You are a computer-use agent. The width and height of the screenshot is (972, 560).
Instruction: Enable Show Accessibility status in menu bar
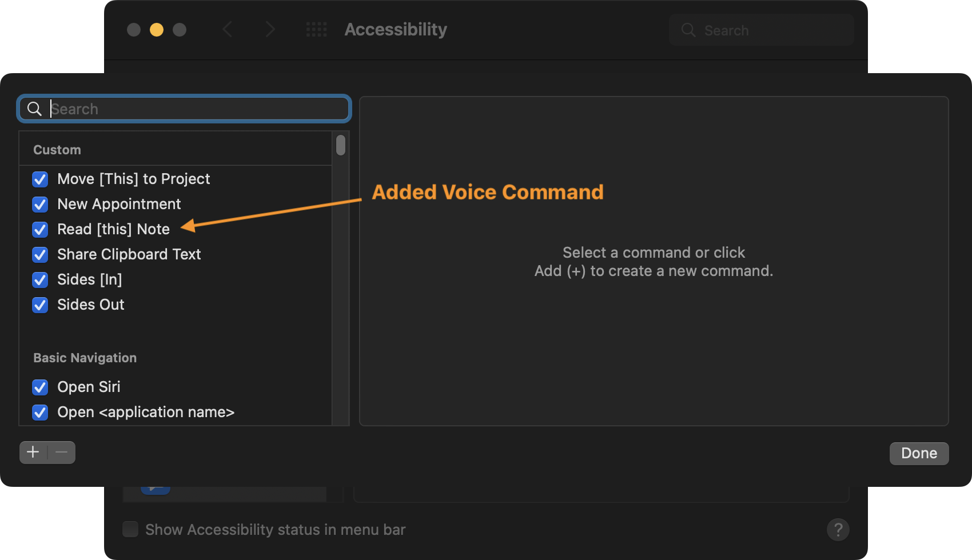(130, 529)
